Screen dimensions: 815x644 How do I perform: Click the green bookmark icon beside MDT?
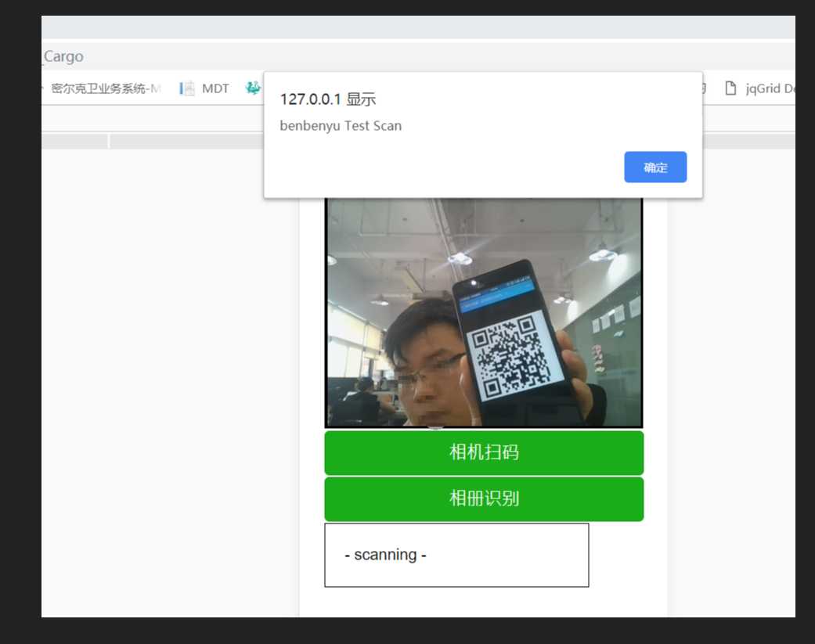coord(253,88)
